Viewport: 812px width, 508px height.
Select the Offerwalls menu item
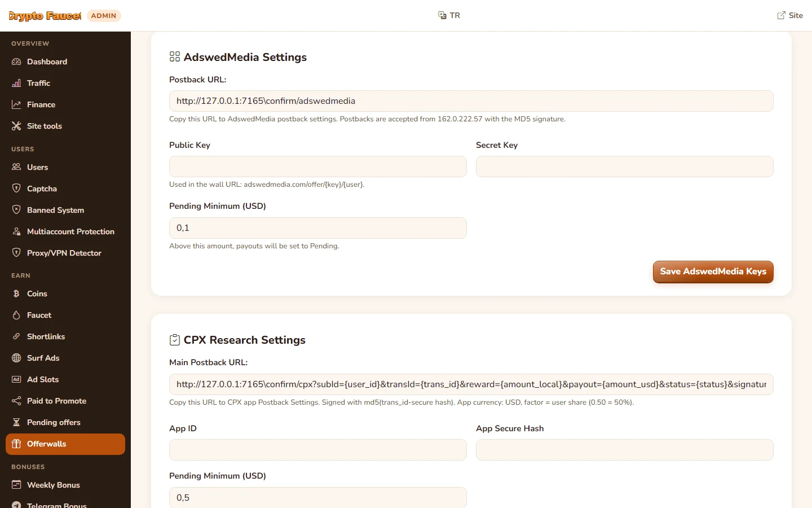(x=65, y=444)
